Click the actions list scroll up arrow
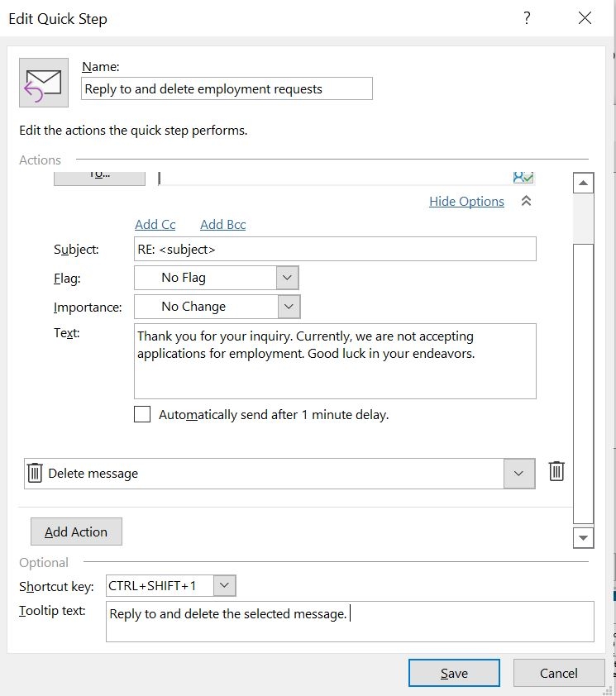Screen dimensions: 616x696 tap(584, 183)
